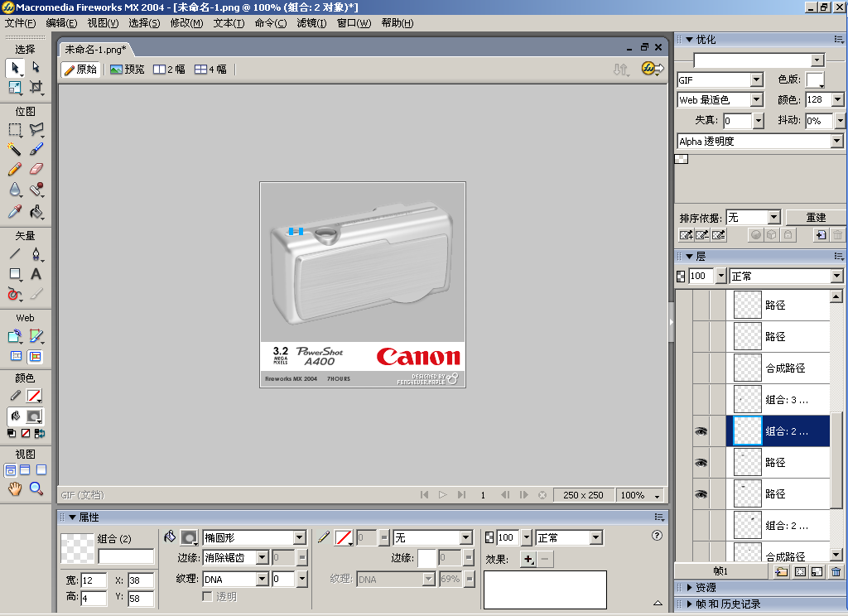The image size is (848, 616).
Task: Delete selection with Layers trash icon
Action: (x=836, y=571)
